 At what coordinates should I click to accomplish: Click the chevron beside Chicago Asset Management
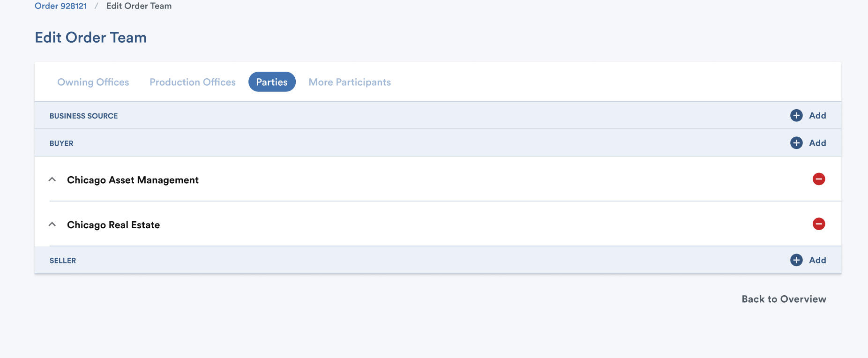click(x=53, y=179)
